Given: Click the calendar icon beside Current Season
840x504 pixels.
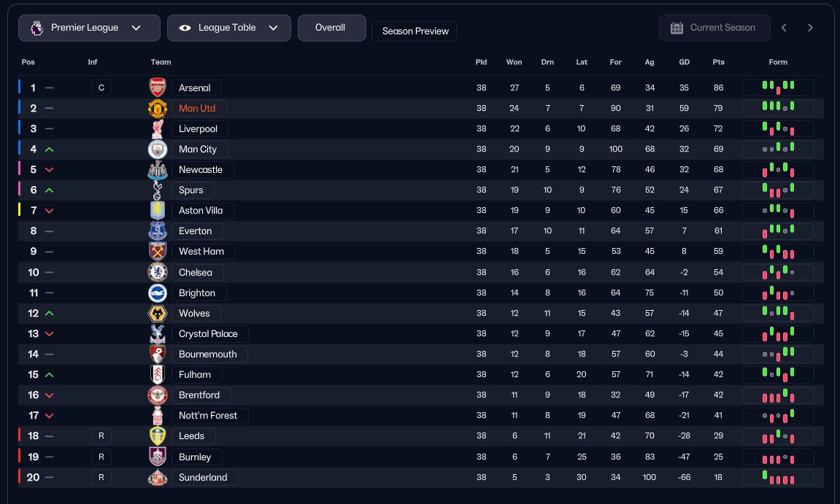Looking at the screenshot, I should [677, 28].
